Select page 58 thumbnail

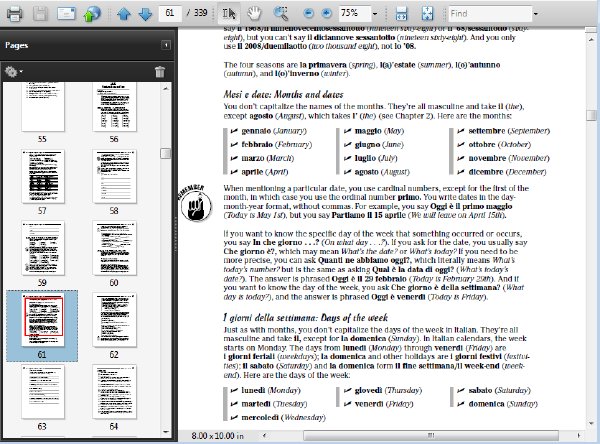coord(114,176)
